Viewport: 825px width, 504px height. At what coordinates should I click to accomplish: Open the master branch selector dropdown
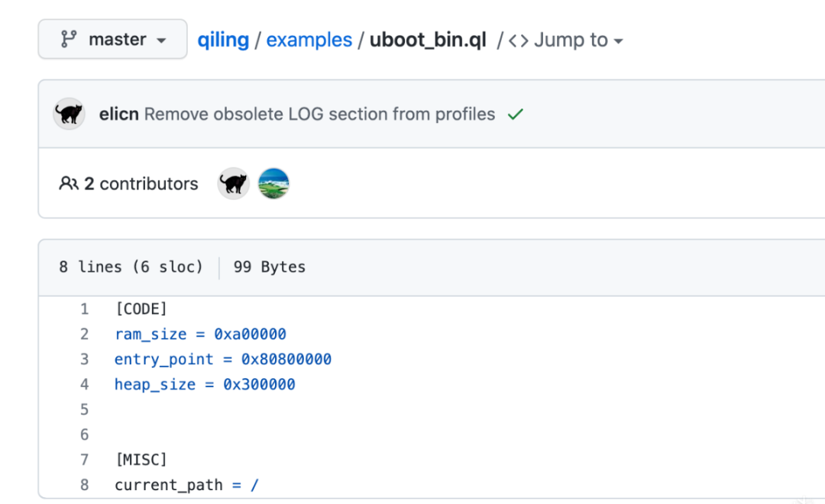coord(112,40)
